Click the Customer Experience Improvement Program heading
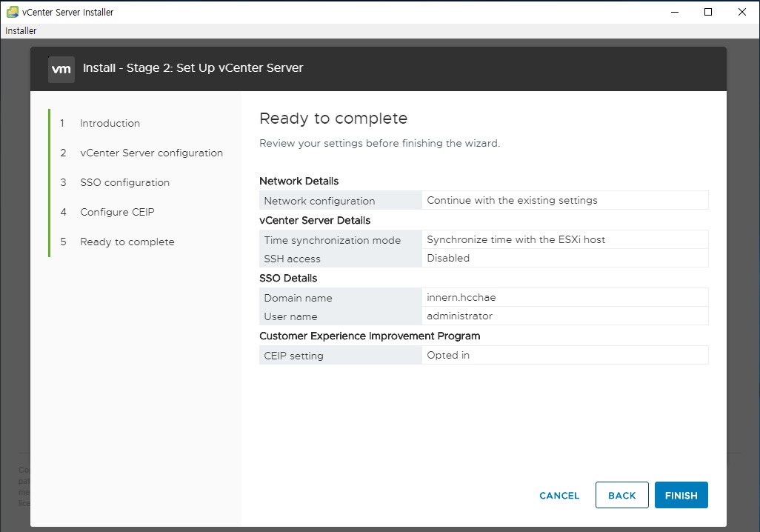Viewport: 760px width, 532px height. 370,336
